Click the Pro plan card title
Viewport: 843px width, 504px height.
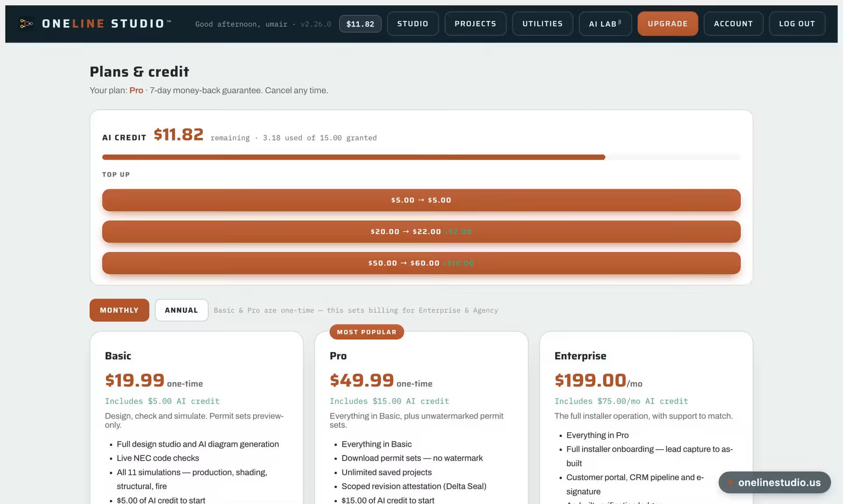tap(338, 356)
